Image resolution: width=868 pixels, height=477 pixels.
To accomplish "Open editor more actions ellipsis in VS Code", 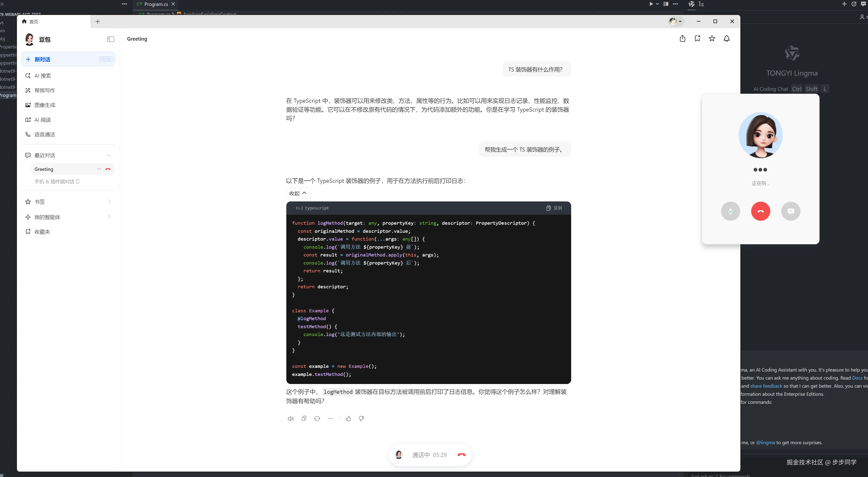I will [x=675, y=4].
